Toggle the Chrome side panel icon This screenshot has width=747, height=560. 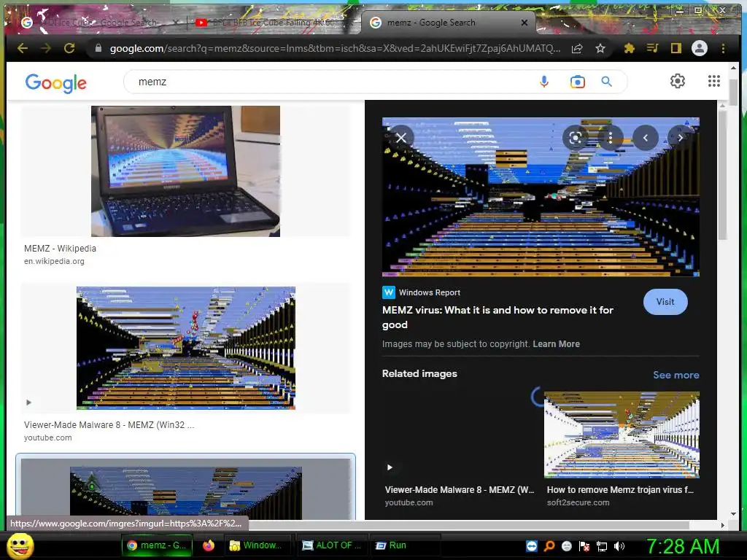coord(676,48)
